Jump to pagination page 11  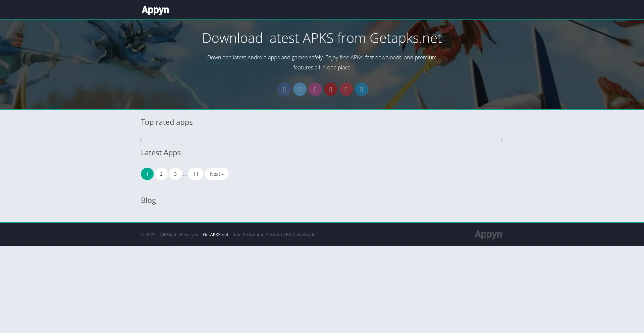click(x=196, y=174)
